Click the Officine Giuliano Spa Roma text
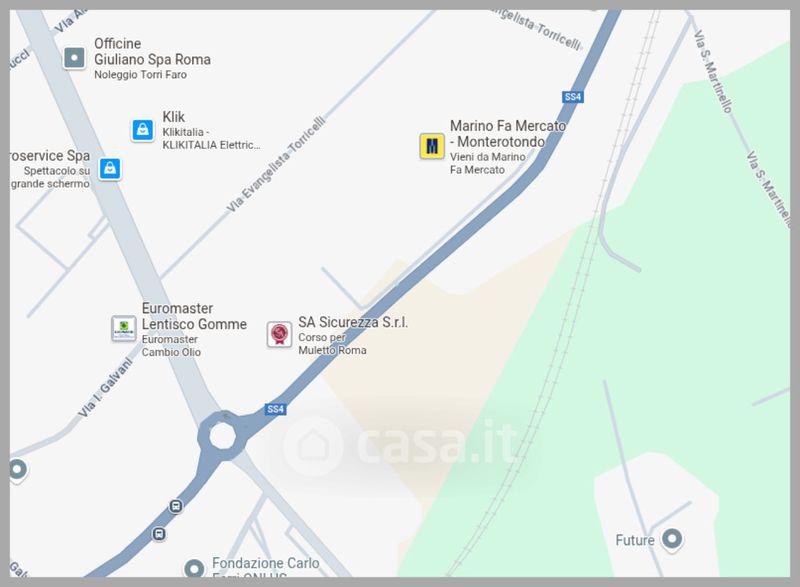The height and width of the screenshot is (587, 800). 152,52
